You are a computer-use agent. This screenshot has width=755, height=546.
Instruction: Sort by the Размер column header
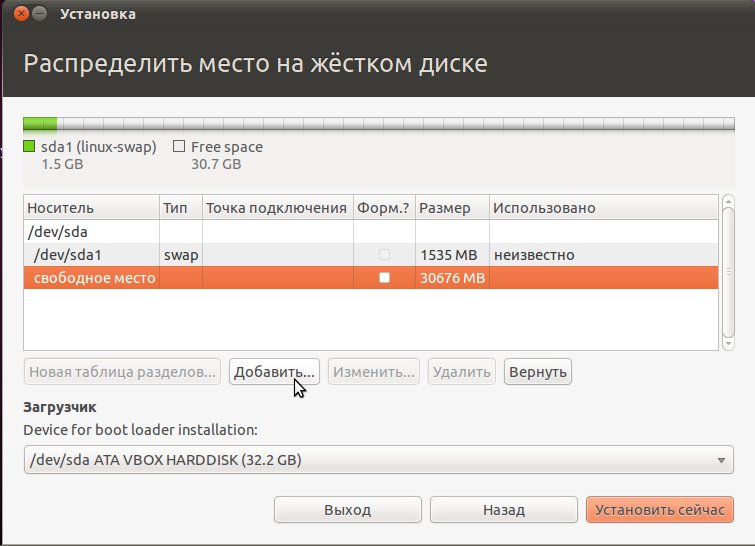452,208
